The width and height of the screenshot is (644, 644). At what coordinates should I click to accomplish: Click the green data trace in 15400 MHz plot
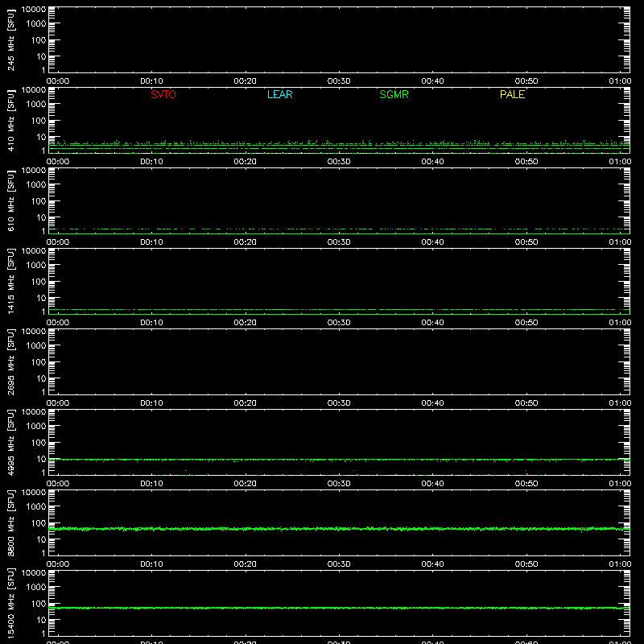point(339,608)
